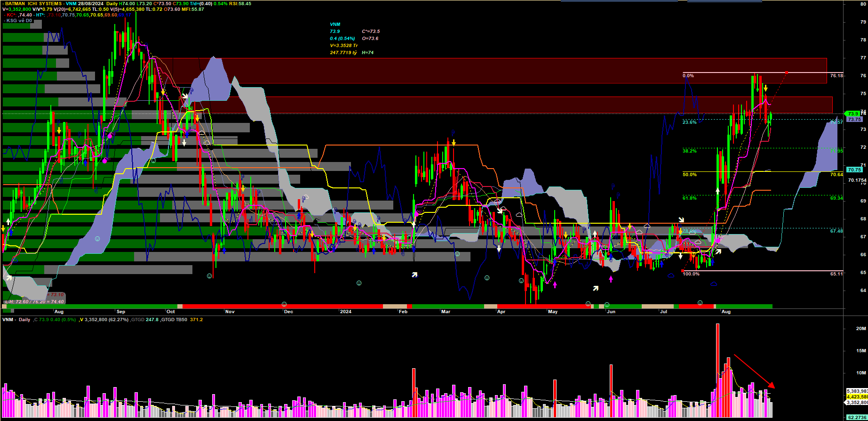The width and height of the screenshot is (868, 421).
Task: Click the 4,423,580 volume tag on axis
Action: click(857, 397)
